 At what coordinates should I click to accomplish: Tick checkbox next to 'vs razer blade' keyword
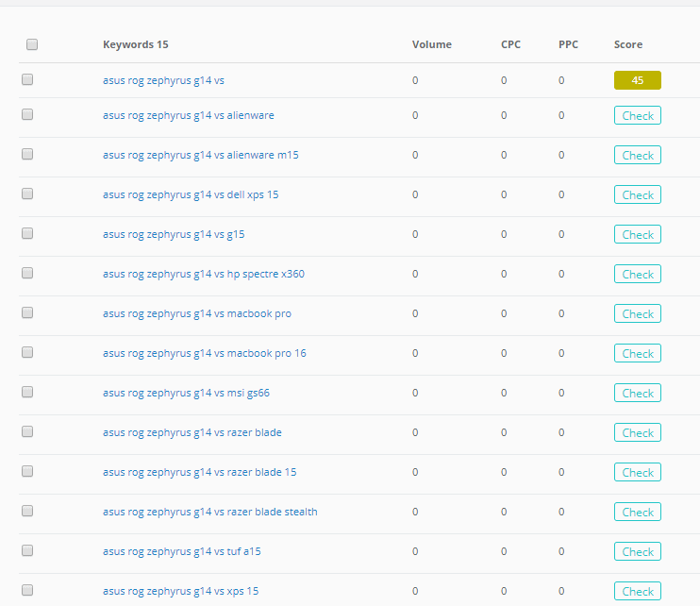point(27,431)
